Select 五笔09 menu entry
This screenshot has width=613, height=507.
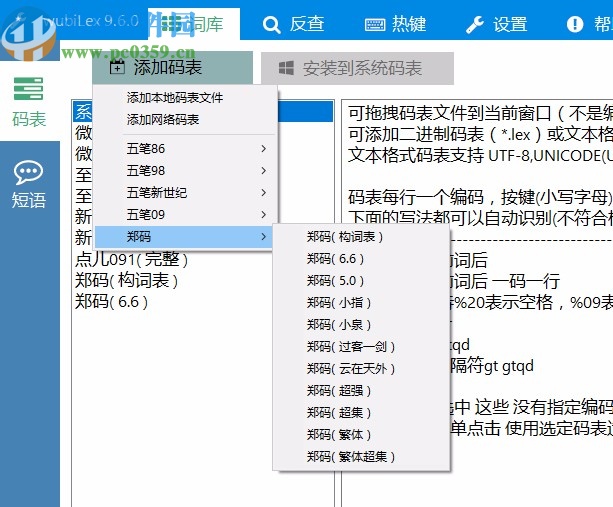185,214
